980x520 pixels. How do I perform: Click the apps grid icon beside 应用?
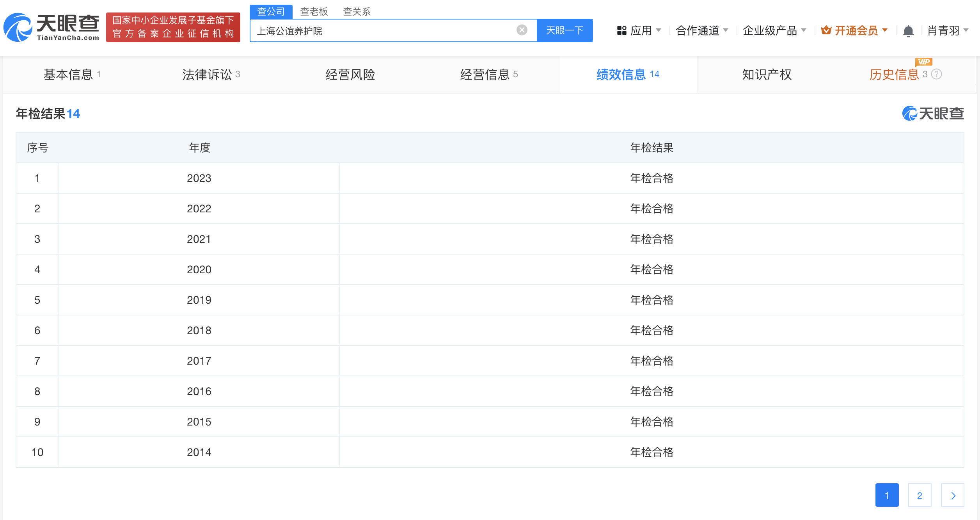point(621,30)
